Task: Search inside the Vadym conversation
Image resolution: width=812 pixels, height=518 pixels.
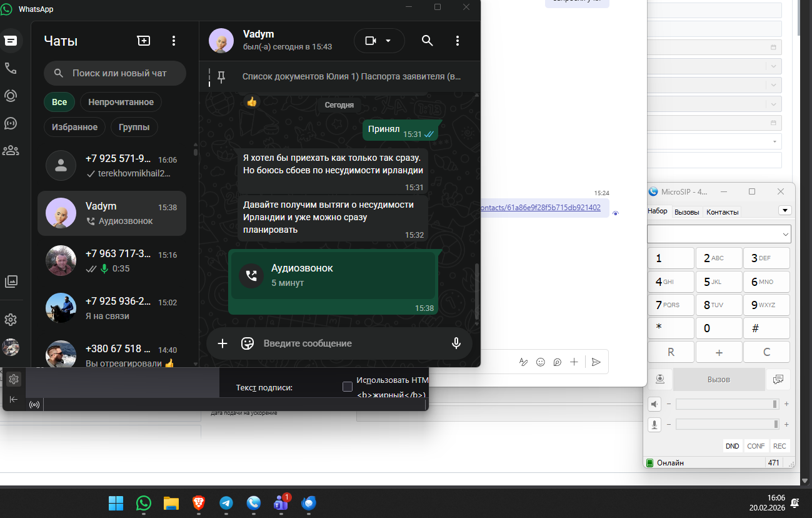Action: (428, 41)
